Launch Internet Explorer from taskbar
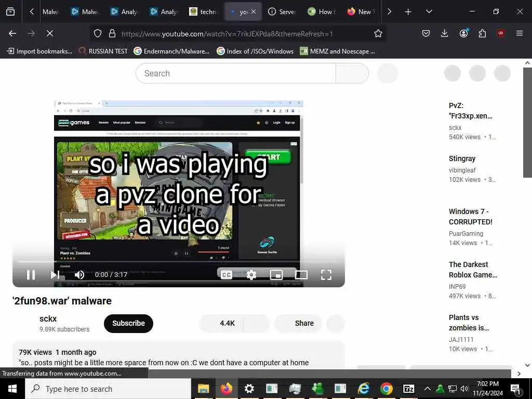This screenshot has height=399, width=532. coord(363,389)
